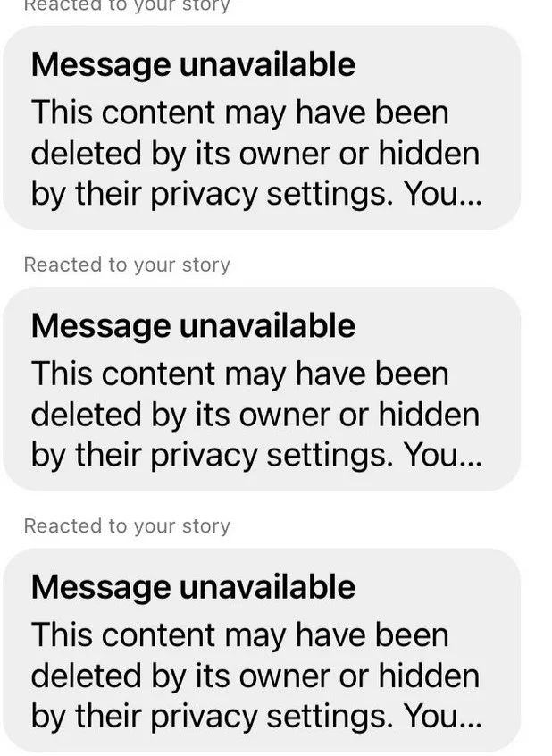
Task: Open the topmost Message unavailable bubble
Action: pyautogui.click(x=262, y=128)
